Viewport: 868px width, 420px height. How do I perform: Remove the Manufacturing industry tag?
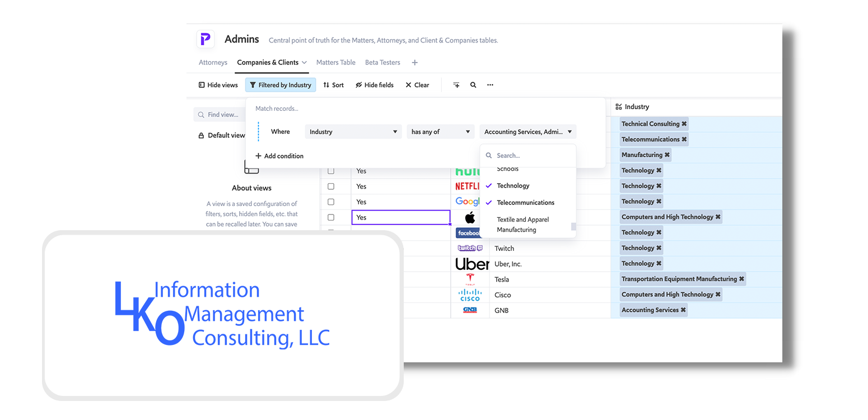667,155
